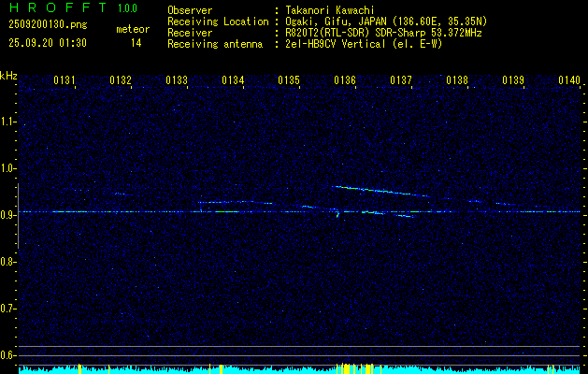Click the yellow spike cluster in bottom intensity bar
Viewport: 588px width, 374px height.
click(348, 367)
